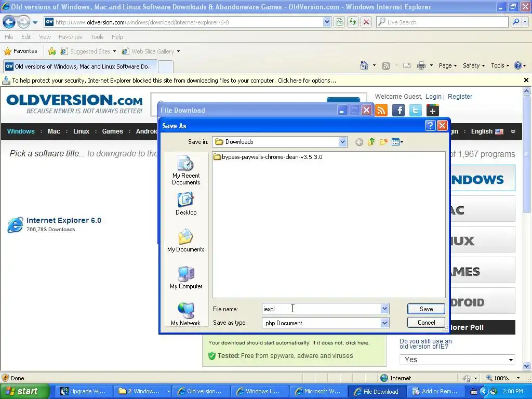Open the File menu

9,37
